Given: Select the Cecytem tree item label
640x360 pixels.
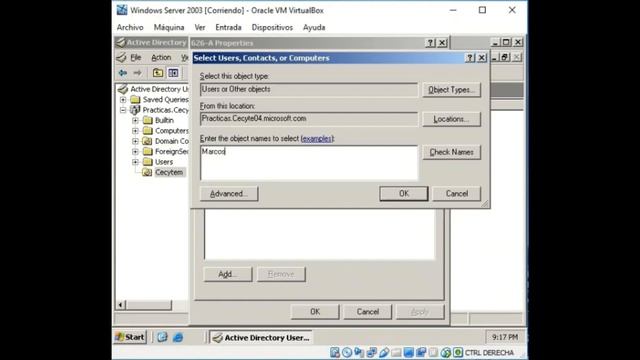Looking at the screenshot, I should coord(169,172).
